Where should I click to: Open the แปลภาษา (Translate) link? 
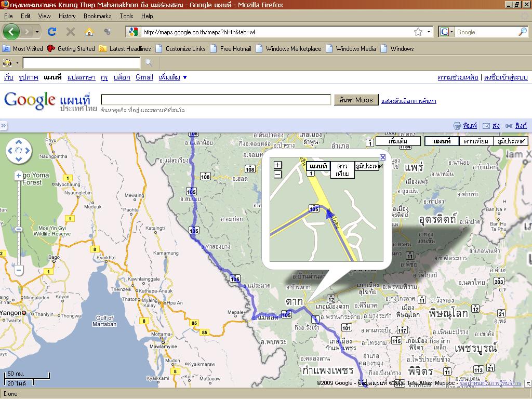tap(82, 77)
